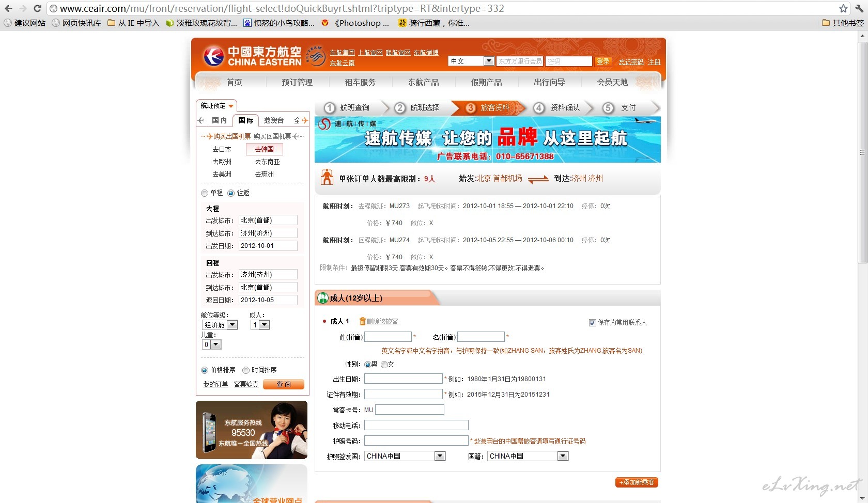This screenshot has width=868, height=503.
Task: Open the 国籍 nationality dropdown
Action: (528, 456)
